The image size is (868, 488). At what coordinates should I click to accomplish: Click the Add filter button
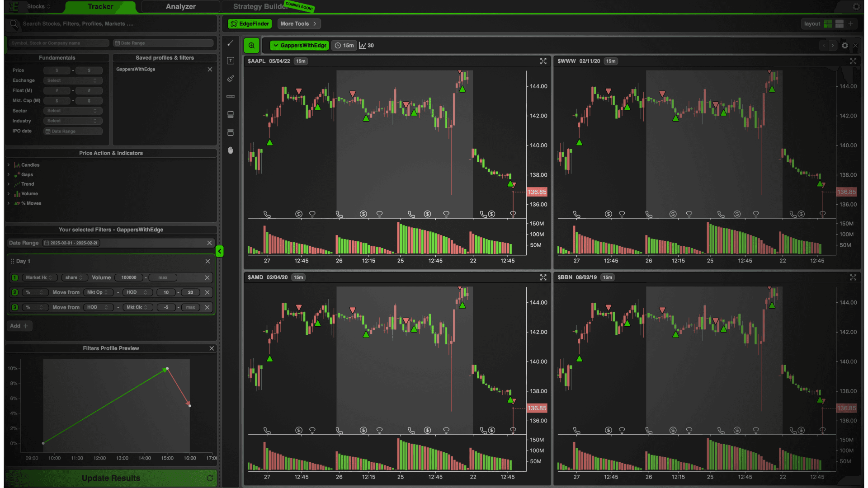(19, 326)
